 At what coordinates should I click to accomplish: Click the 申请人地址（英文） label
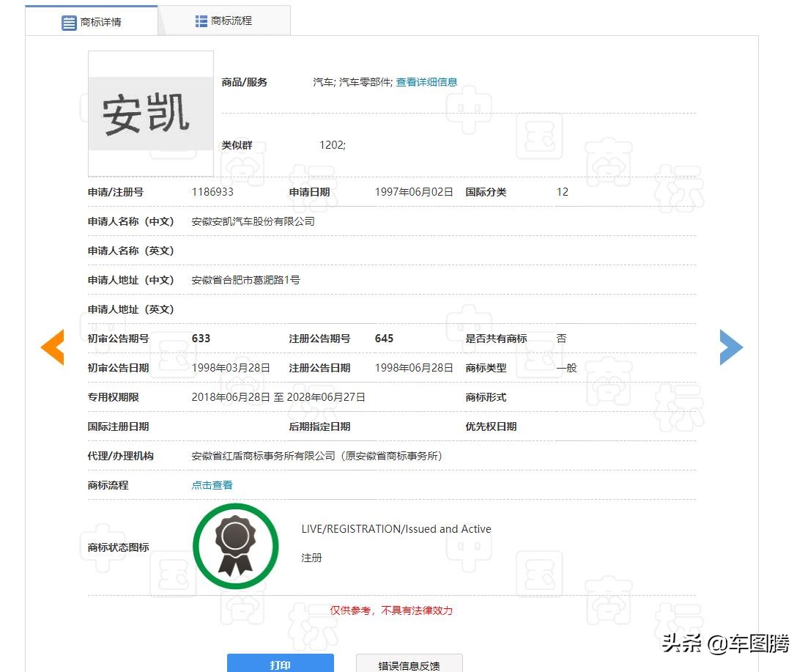click(x=131, y=309)
